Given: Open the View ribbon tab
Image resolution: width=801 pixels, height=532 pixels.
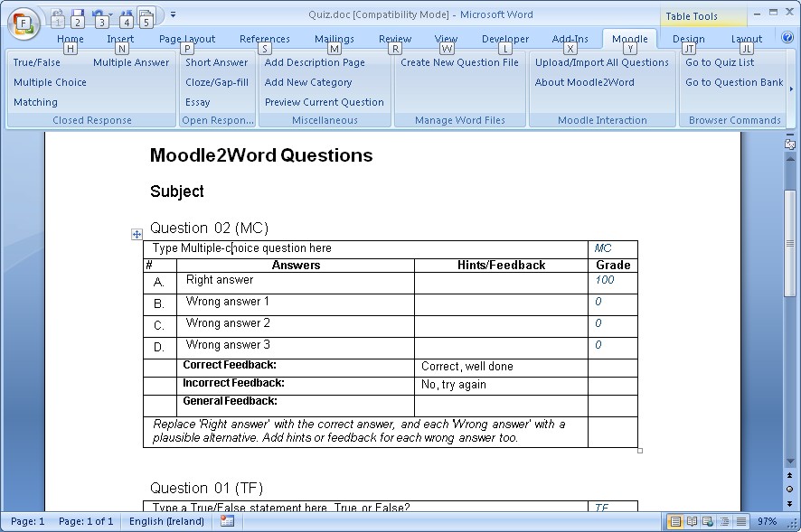Looking at the screenshot, I should pyautogui.click(x=446, y=39).
